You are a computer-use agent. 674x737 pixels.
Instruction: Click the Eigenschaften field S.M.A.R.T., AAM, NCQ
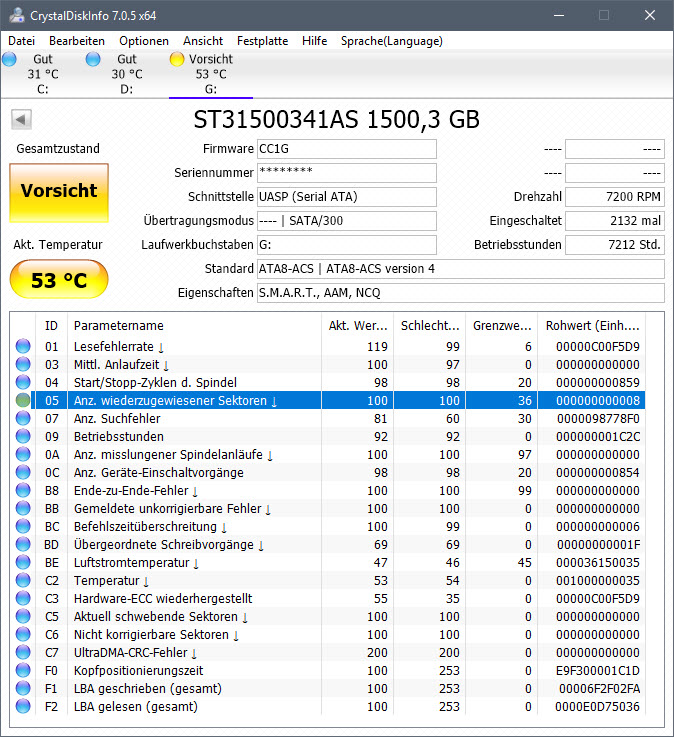461,293
